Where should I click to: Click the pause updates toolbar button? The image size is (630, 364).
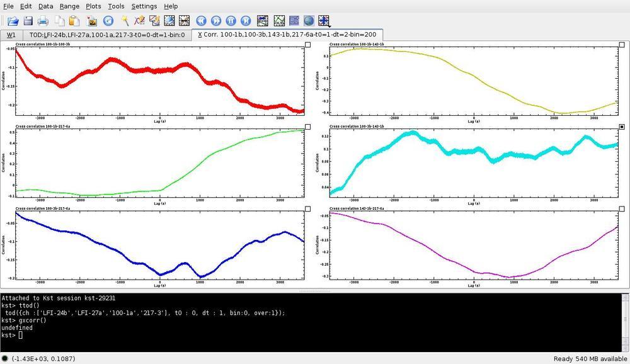[x=231, y=21]
